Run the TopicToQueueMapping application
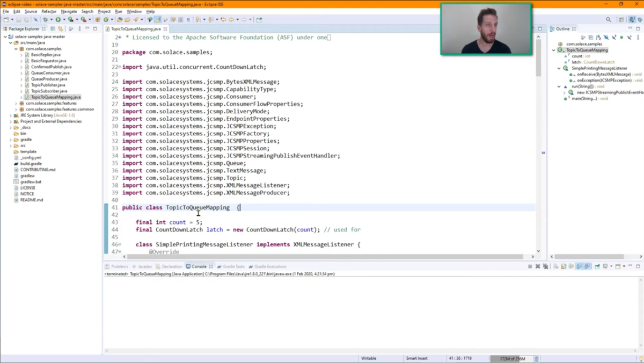Screen dimensions: 644x363 58,19
